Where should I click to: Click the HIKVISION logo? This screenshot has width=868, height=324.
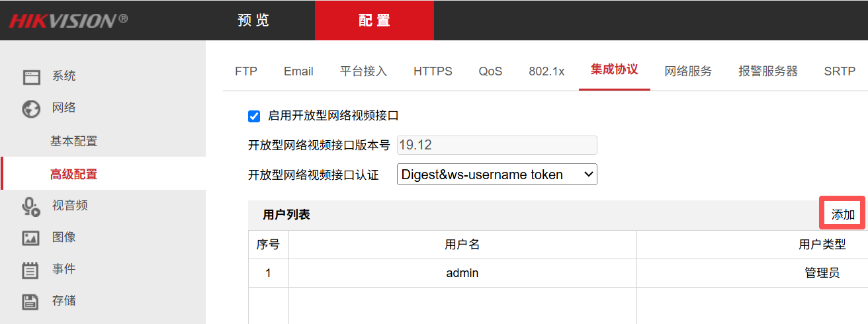[x=68, y=20]
